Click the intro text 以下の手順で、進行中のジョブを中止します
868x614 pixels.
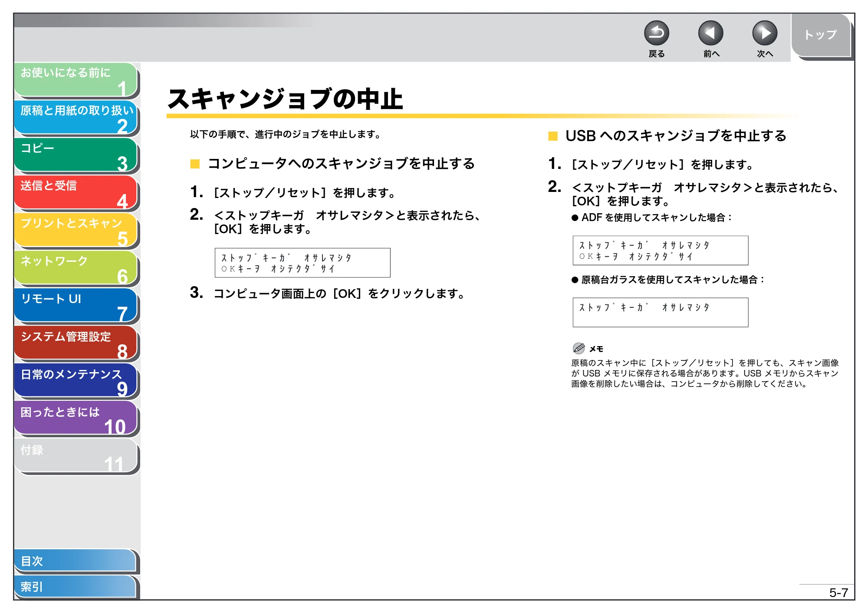(x=285, y=135)
